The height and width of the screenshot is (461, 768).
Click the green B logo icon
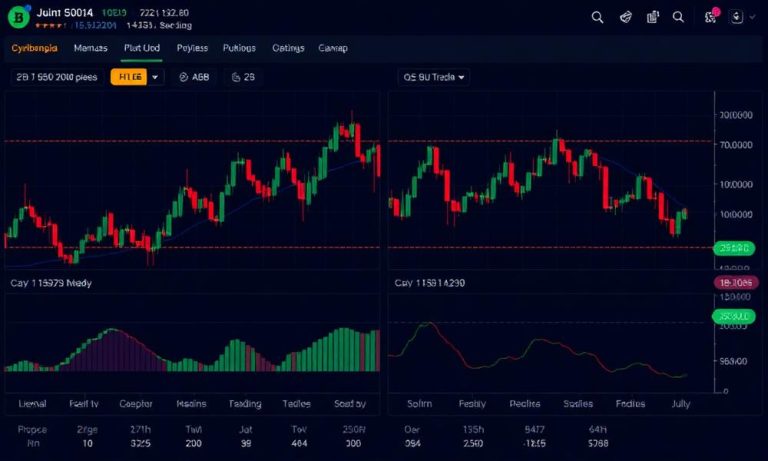17,18
